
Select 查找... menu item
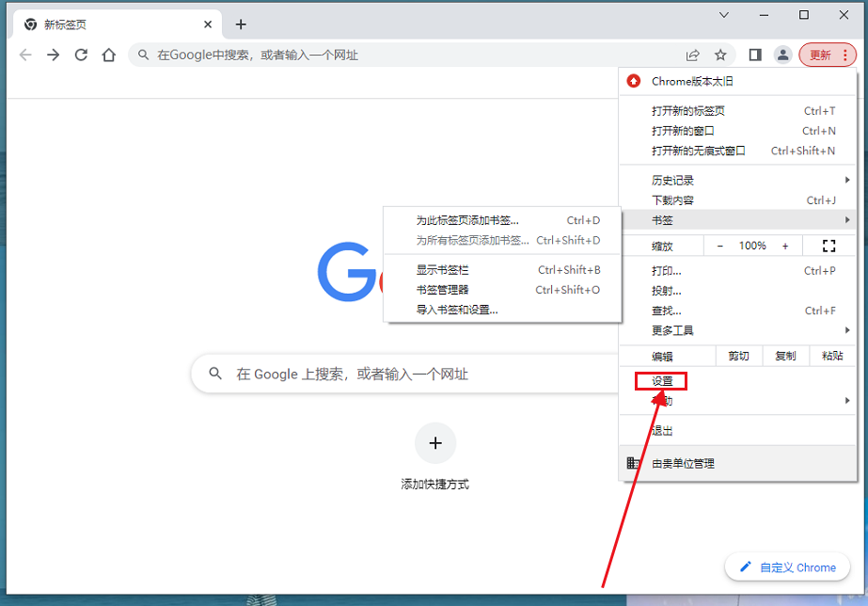(x=737, y=311)
